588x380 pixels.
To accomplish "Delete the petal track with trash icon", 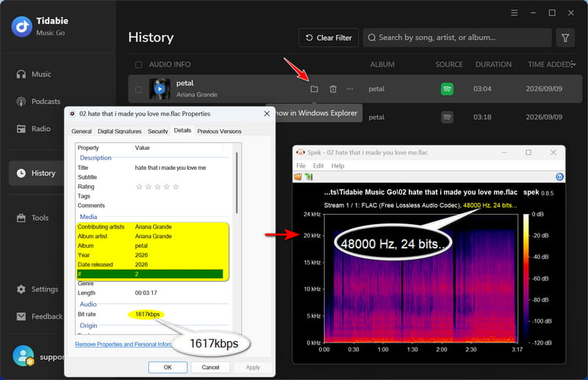I will [x=333, y=89].
